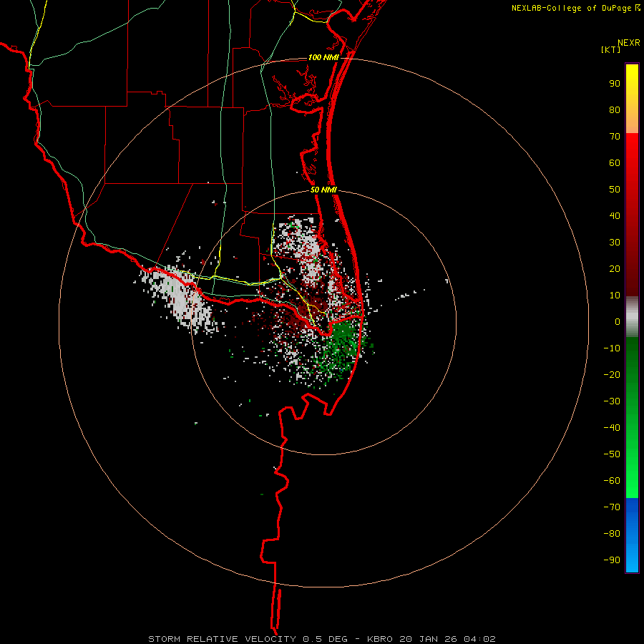Click the 100 NMI range ring label
This screenshot has width=644, height=644.
pyautogui.click(x=323, y=57)
